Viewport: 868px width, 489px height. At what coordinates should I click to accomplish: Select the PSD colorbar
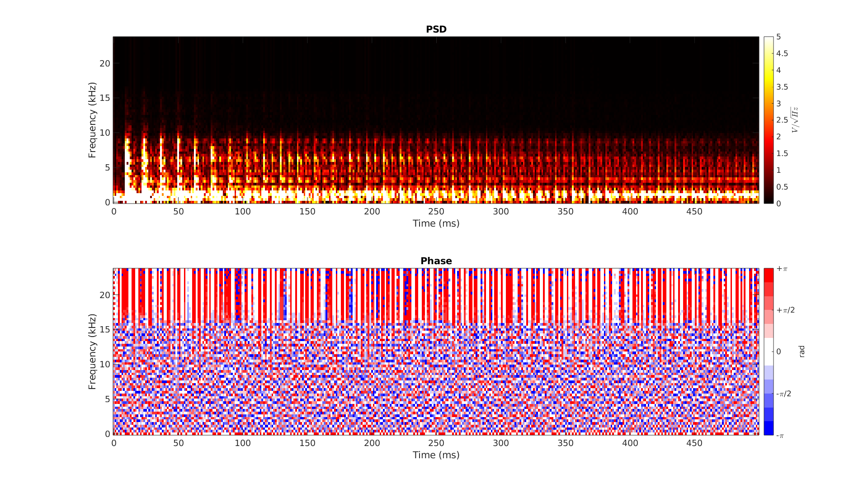(769, 120)
